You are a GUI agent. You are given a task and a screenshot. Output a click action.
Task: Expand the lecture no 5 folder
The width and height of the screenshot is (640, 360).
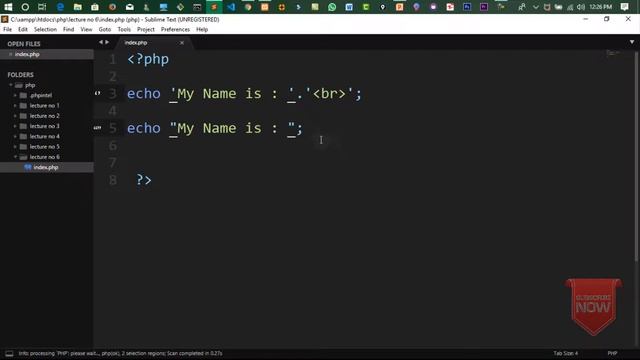(15, 147)
